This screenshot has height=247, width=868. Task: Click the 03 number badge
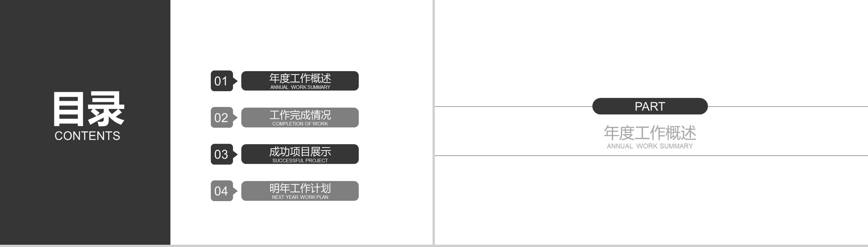[x=222, y=154]
